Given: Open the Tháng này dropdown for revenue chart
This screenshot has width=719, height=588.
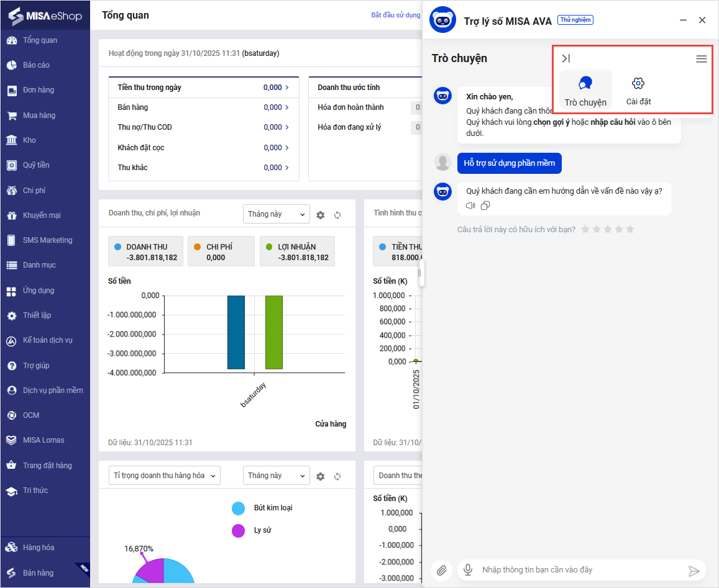Looking at the screenshot, I should point(276,214).
